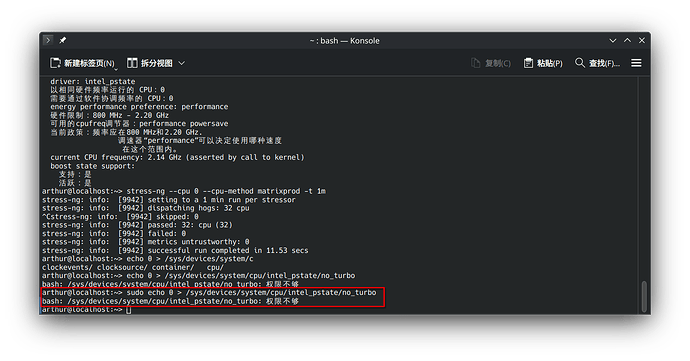The image size is (690, 361).
Task: Click line "setting to a 1 min run per stressor"
Action: (x=169, y=199)
